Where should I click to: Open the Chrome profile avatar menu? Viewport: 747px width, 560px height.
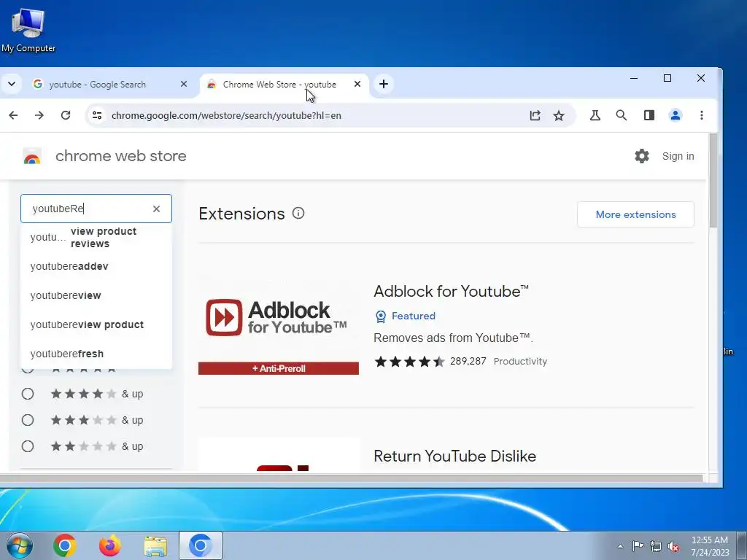point(676,115)
